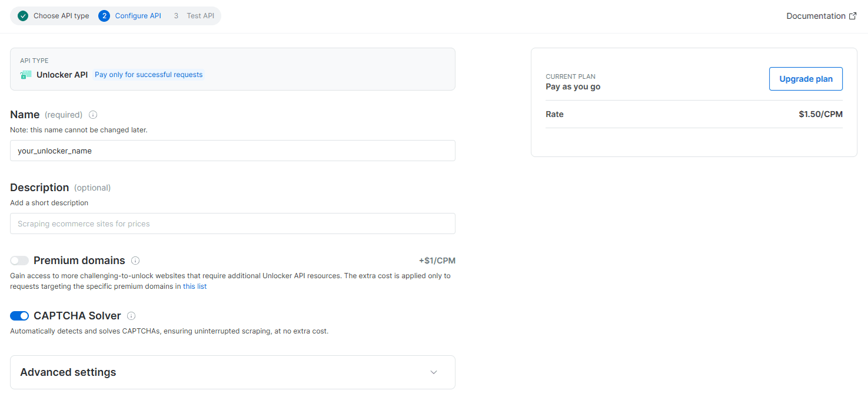Click the Name input field containing your_unlocker_name

point(232,151)
